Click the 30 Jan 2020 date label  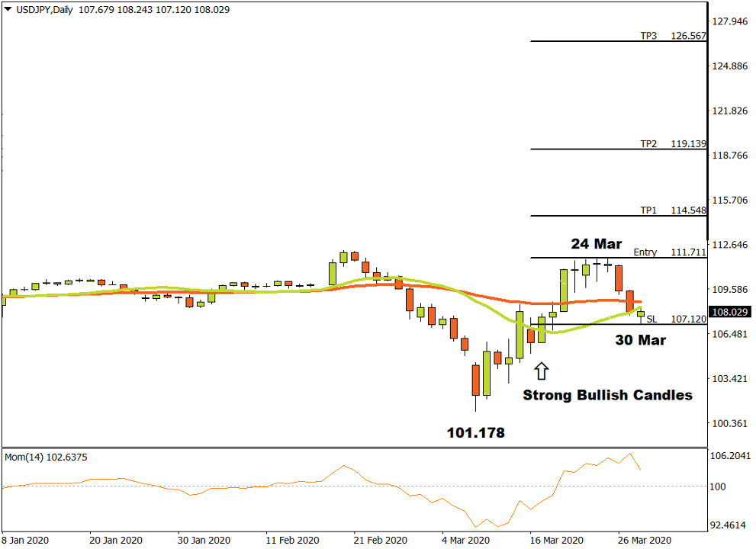pyautogui.click(x=204, y=540)
